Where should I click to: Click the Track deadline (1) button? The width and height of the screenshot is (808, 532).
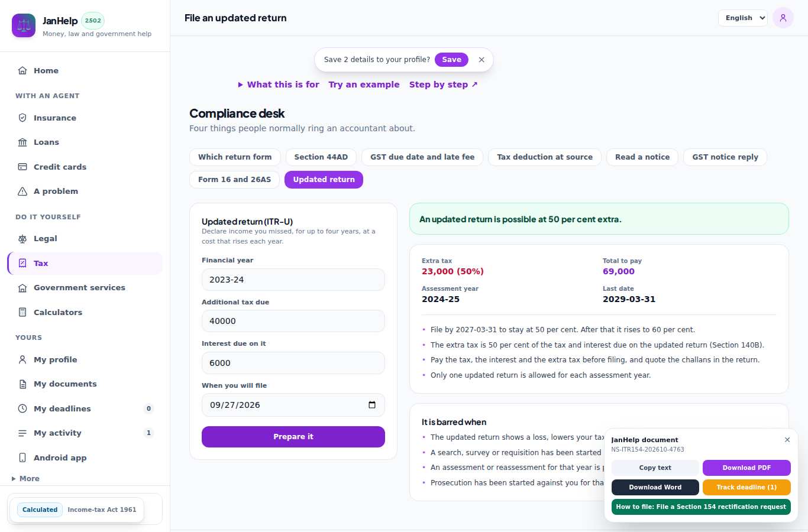(746, 487)
